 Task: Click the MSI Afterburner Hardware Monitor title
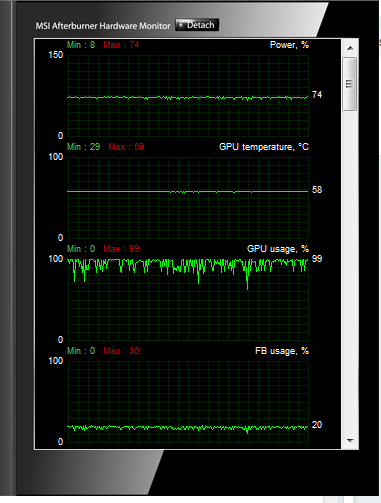point(103,26)
